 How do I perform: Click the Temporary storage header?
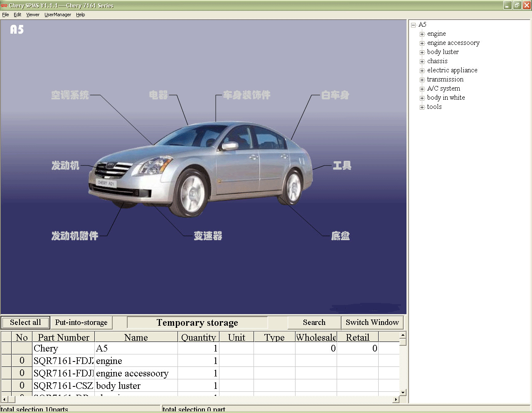coord(197,323)
